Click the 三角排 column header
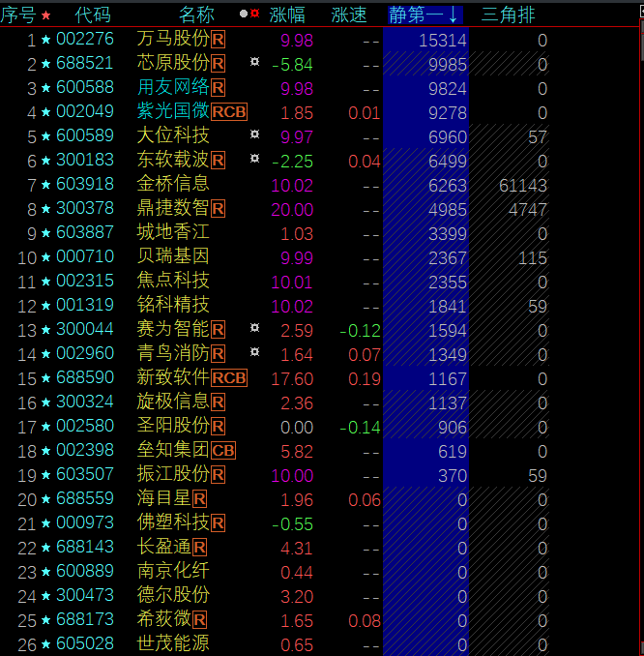This screenshot has width=644, height=656. [x=508, y=15]
